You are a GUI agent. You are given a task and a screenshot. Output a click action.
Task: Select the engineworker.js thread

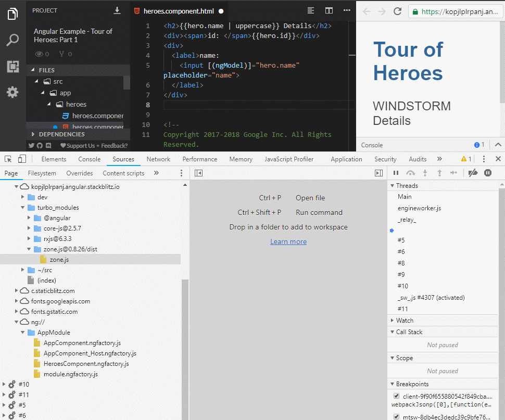click(x=419, y=208)
